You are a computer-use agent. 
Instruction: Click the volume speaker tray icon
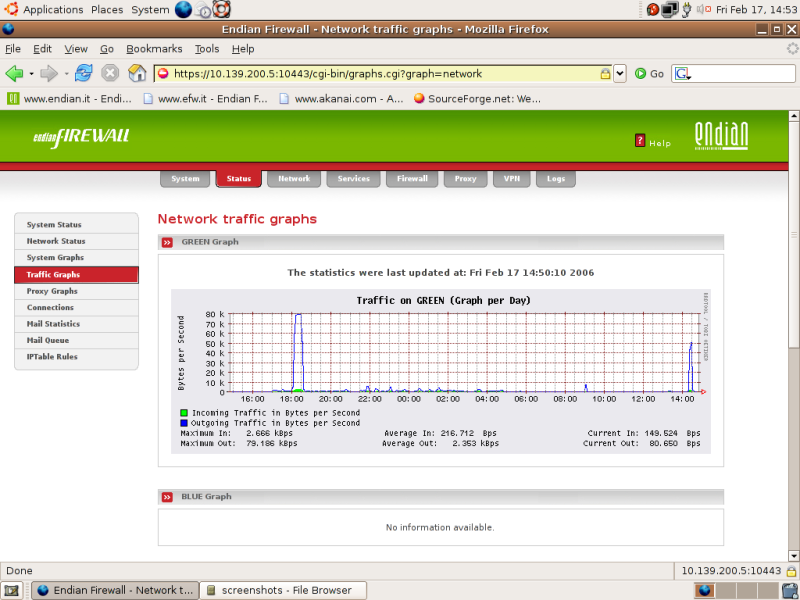pos(704,9)
